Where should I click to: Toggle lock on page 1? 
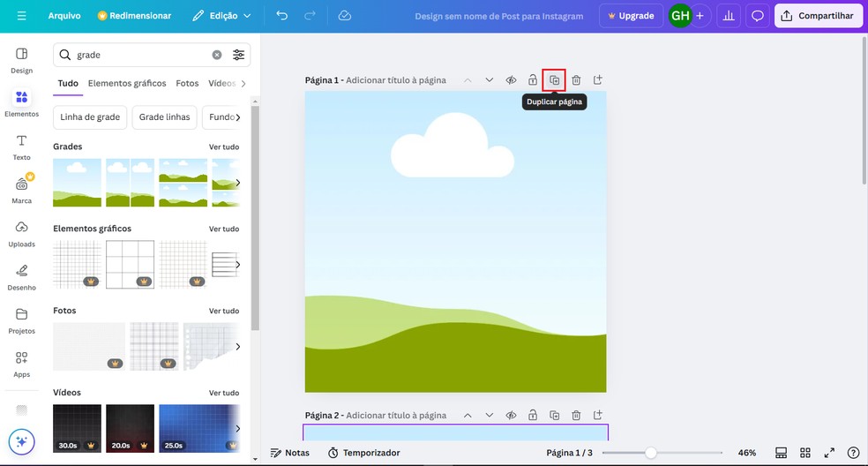click(533, 80)
